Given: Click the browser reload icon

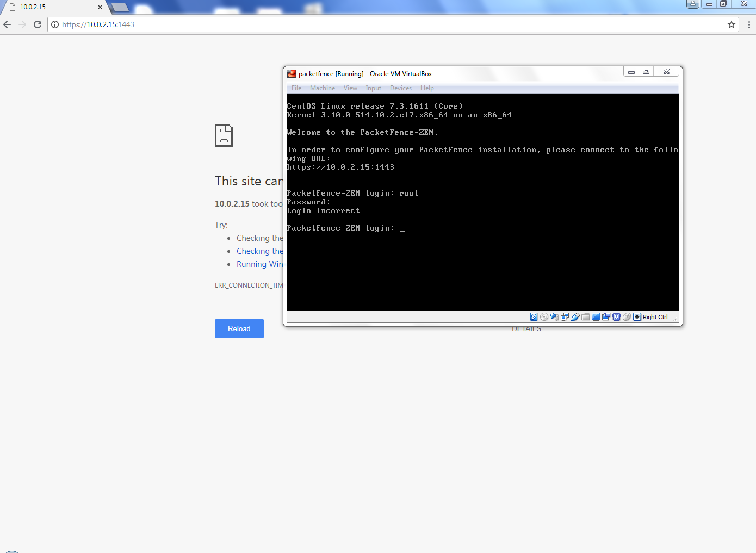Looking at the screenshot, I should [x=37, y=24].
